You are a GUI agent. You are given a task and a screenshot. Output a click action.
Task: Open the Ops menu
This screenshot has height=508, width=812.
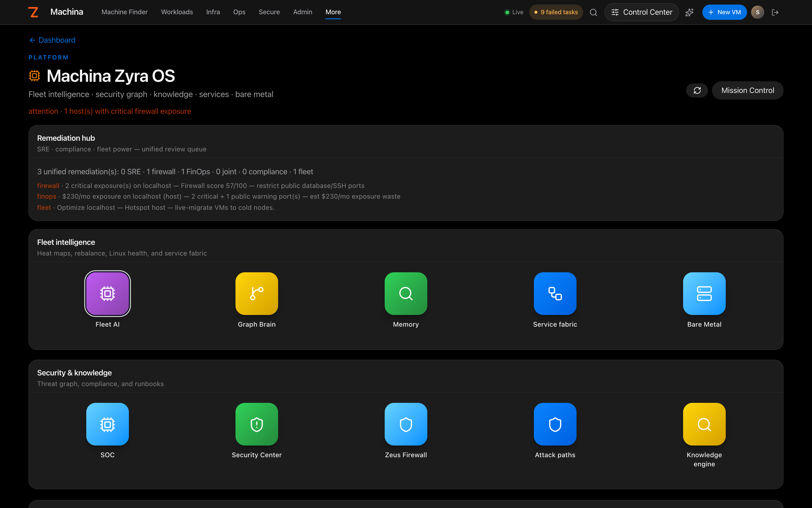pos(239,12)
